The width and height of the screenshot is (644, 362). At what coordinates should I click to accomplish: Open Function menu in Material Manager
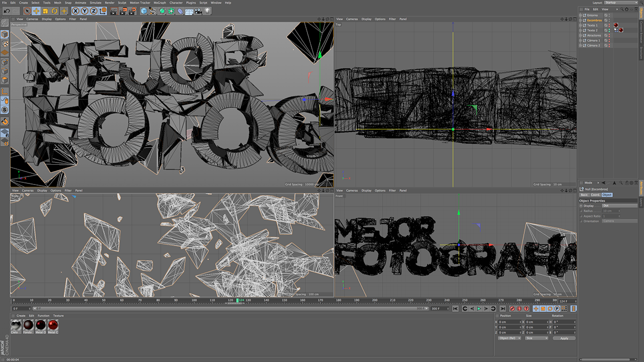pos(43,316)
